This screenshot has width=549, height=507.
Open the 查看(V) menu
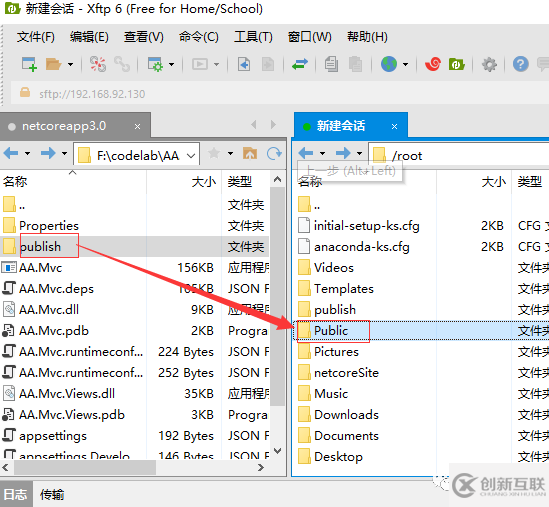(144, 37)
